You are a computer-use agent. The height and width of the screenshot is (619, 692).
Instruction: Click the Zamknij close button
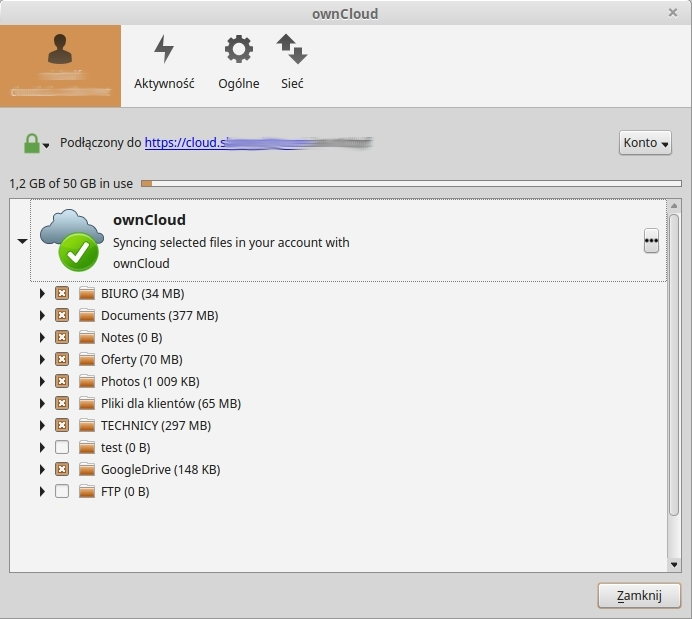639,596
